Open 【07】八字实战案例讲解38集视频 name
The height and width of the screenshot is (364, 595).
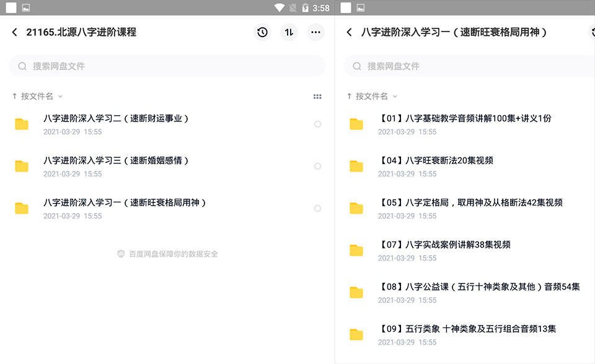click(444, 245)
